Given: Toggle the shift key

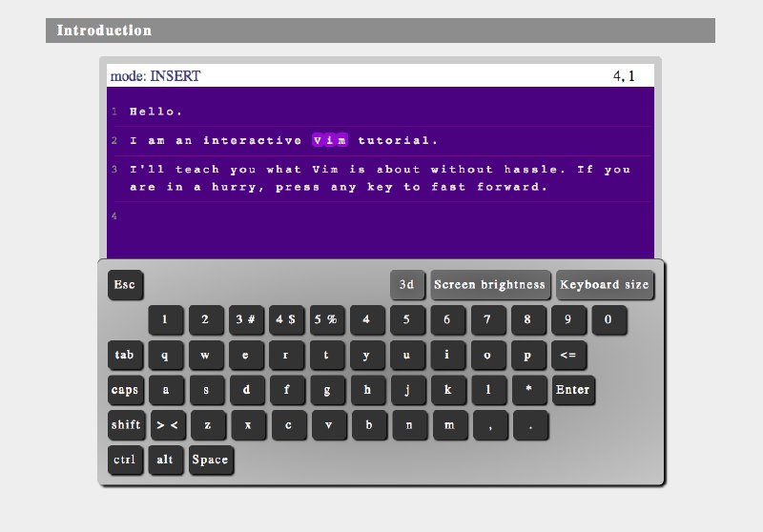Looking at the screenshot, I should [x=126, y=424].
